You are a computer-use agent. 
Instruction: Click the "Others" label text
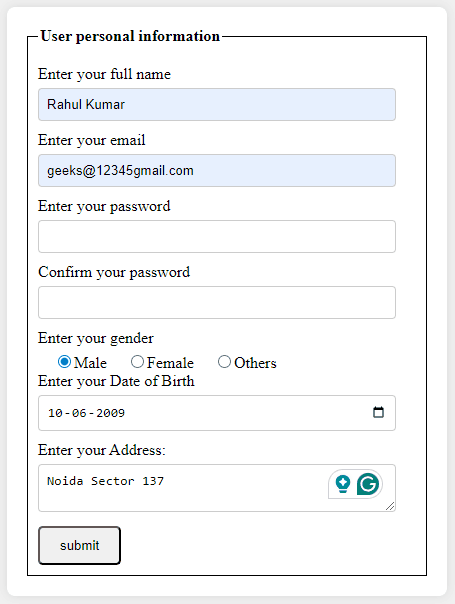pyautogui.click(x=255, y=363)
